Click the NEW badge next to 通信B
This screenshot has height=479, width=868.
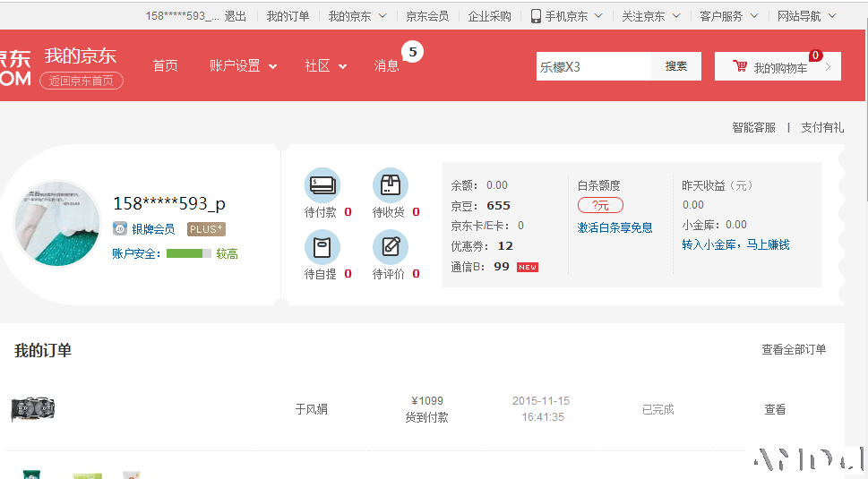pos(528,267)
